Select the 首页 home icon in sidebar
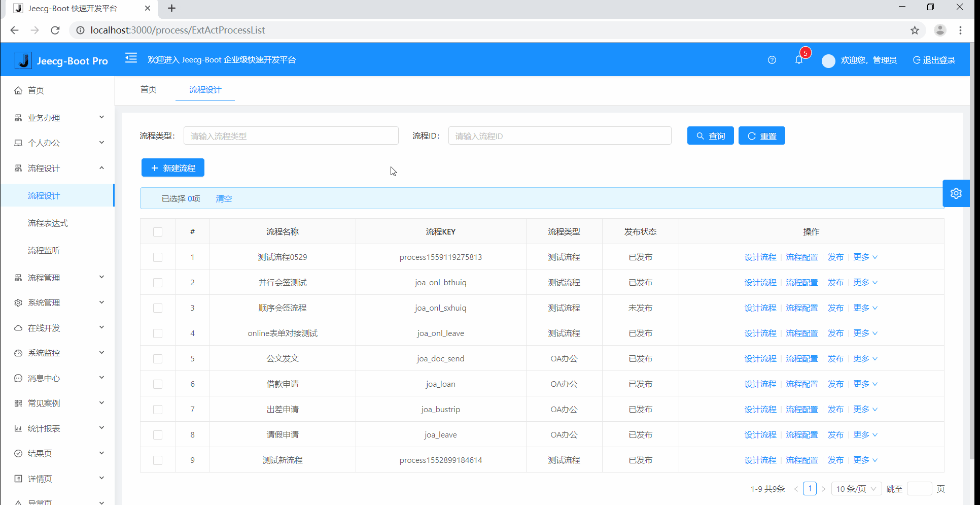The height and width of the screenshot is (505, 980). [x=18, y=90]
